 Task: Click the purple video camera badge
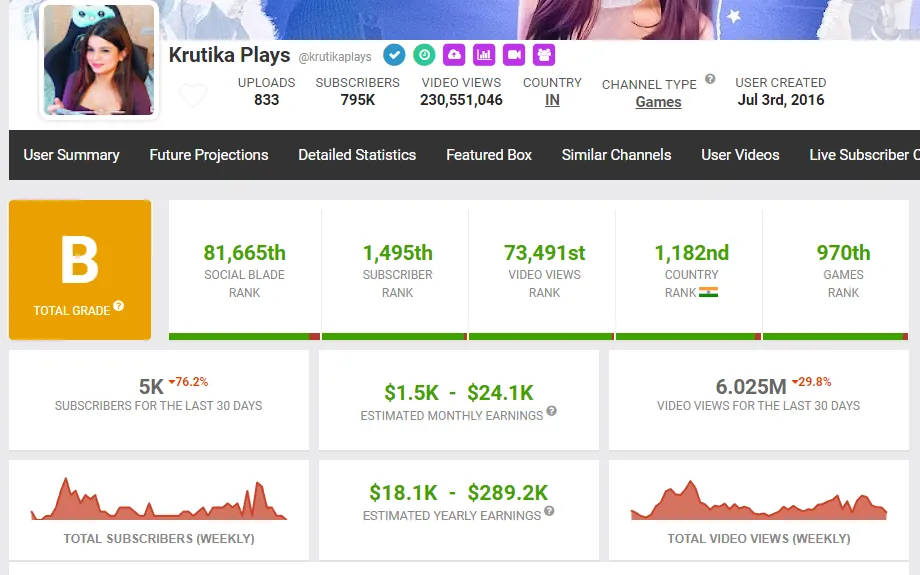(x=514, y=55)
